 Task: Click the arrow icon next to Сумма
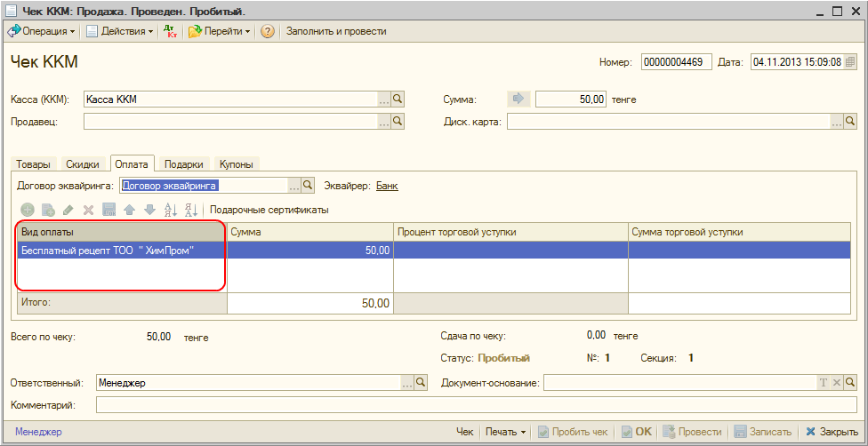point(519,100)
